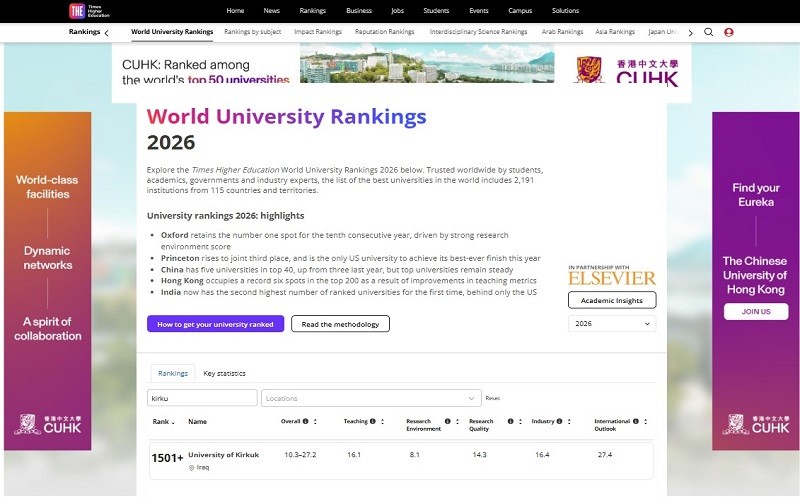
Task: Switch to the Key statistics tab
Action: tap(224, 373)
